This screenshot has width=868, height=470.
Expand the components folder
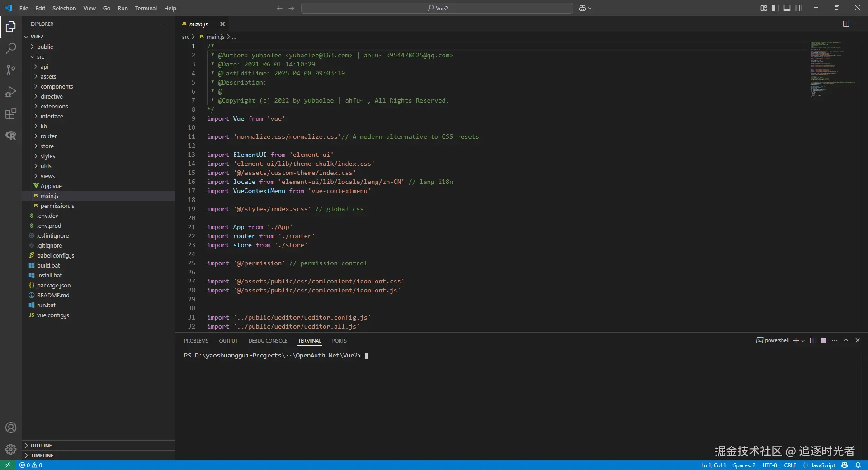coord(57,86)
